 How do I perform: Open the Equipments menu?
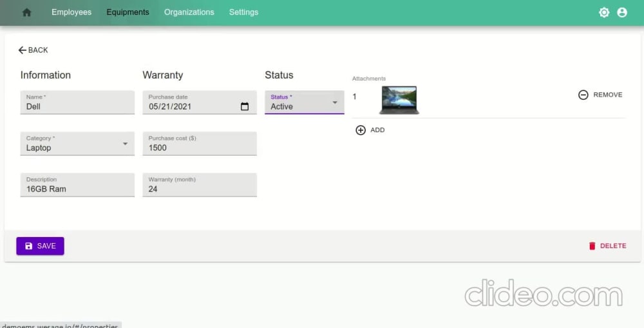click(128, 12)
